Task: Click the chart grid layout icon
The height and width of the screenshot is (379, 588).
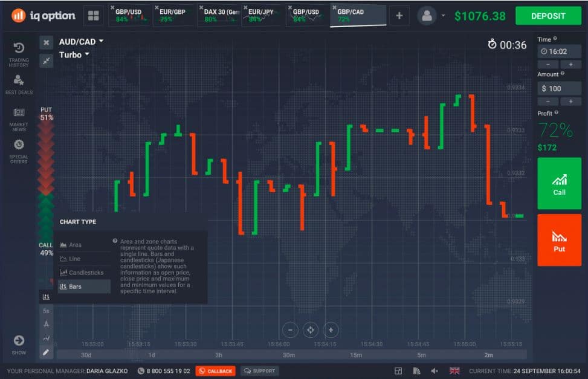Action: pos(93,16)
